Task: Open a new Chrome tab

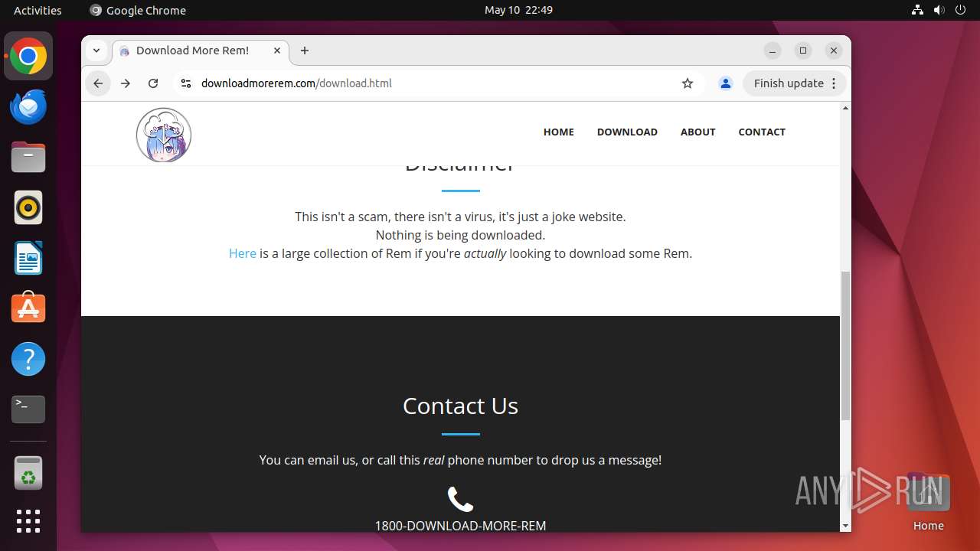Action: point(305,51)
